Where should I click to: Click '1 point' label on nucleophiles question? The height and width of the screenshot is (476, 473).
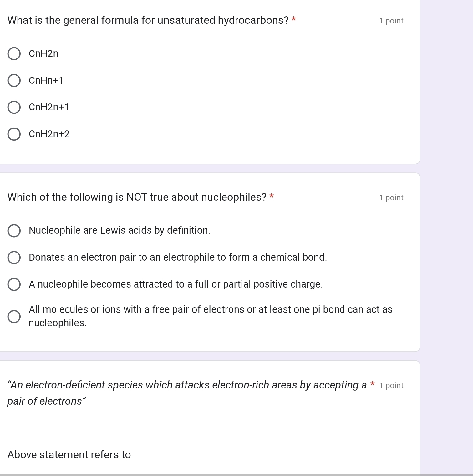(x=391, y=198)
